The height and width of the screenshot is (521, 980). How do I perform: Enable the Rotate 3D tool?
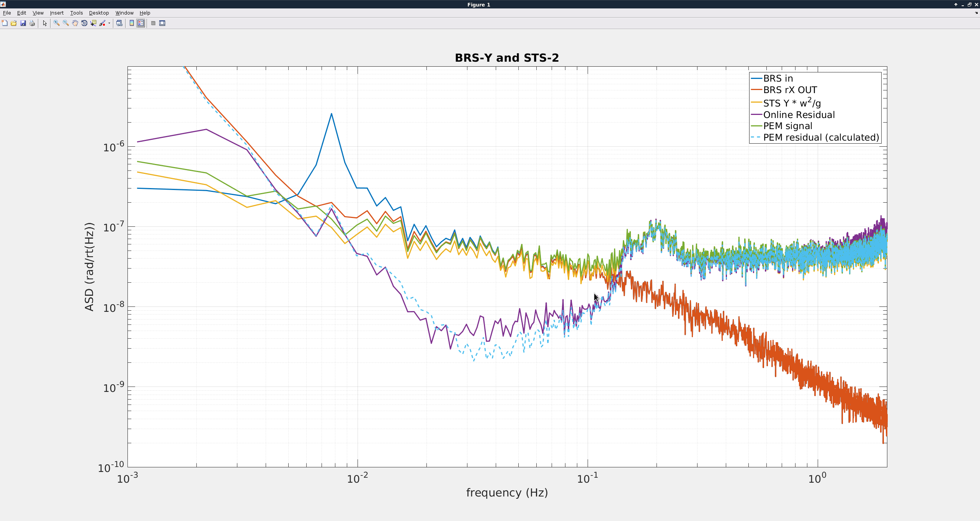coord(84,23)
